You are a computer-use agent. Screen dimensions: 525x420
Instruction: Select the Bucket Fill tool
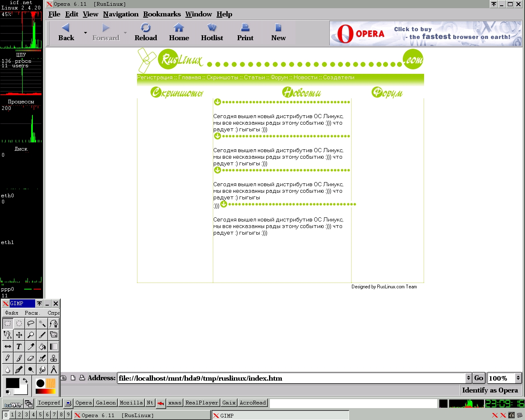click(42, 347)
